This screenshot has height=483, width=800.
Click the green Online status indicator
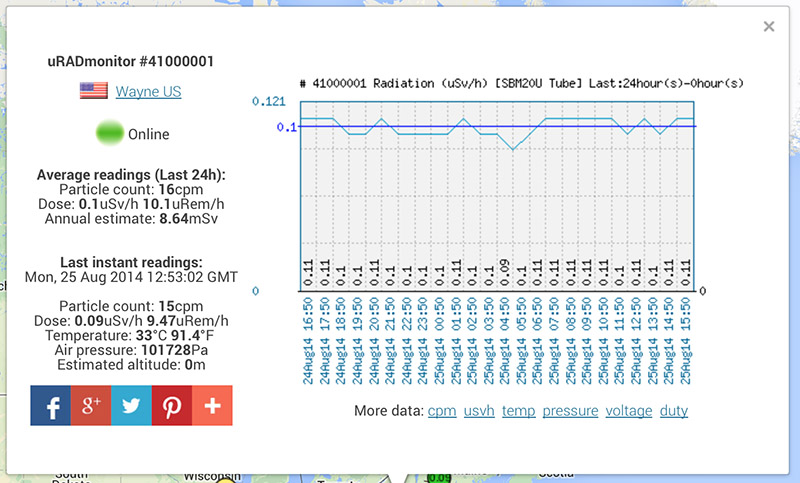(x=109, y=133)
